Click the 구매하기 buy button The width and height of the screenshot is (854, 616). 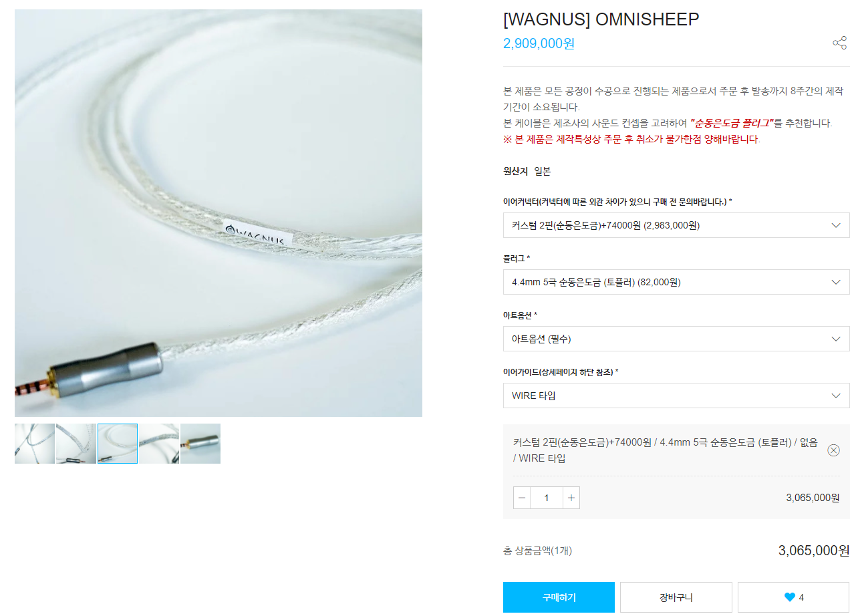(x=559, y=597)
